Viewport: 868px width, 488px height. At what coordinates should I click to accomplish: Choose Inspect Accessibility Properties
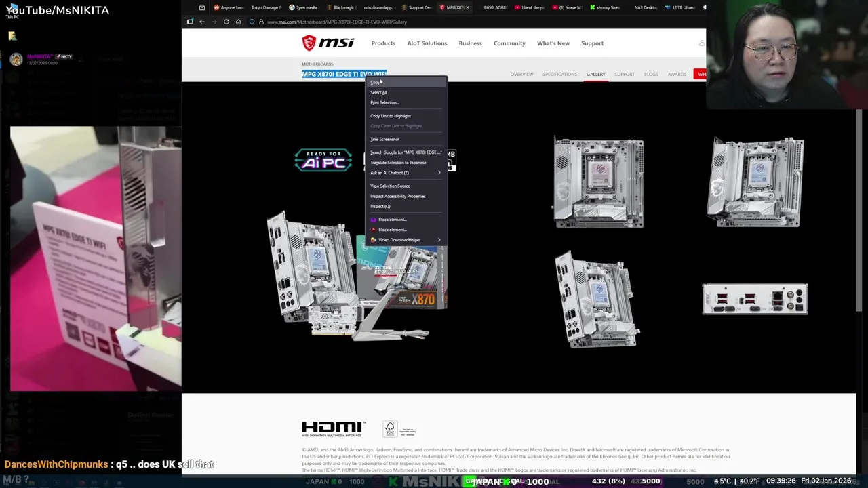pos(406,196)
